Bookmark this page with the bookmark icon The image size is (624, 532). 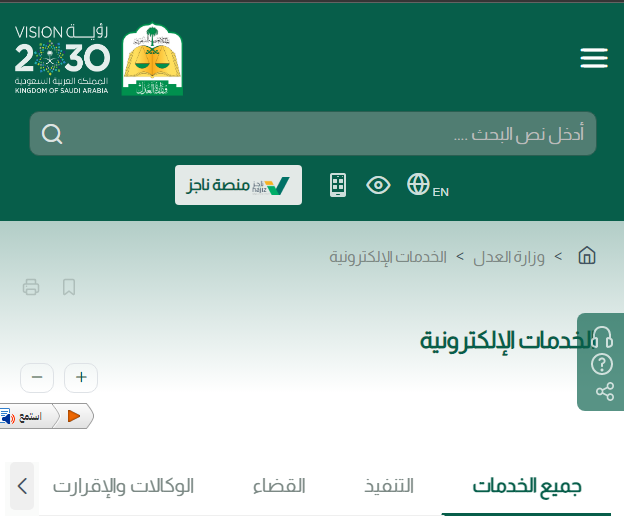pos(69,288)
